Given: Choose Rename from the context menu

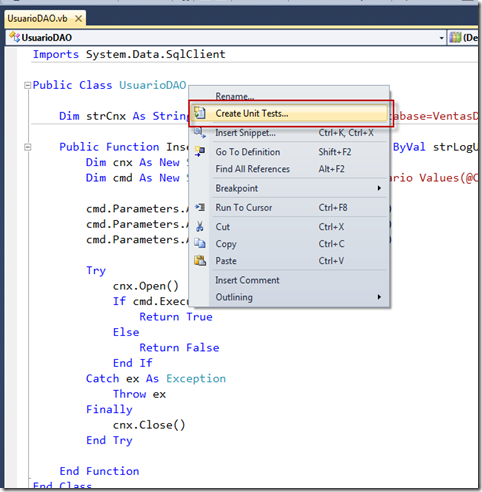Looking at the screenshot, I should 235,96.
